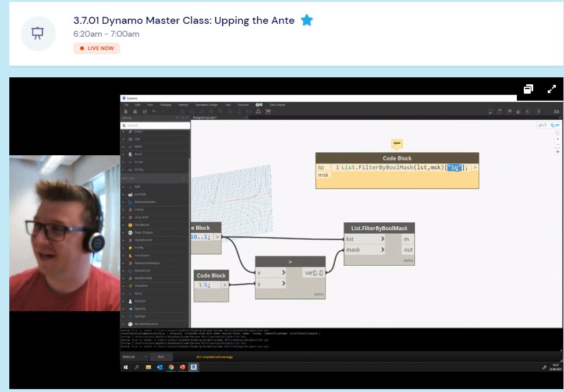
Task: Switch to graph view navigation
Action: pos(555,126)
